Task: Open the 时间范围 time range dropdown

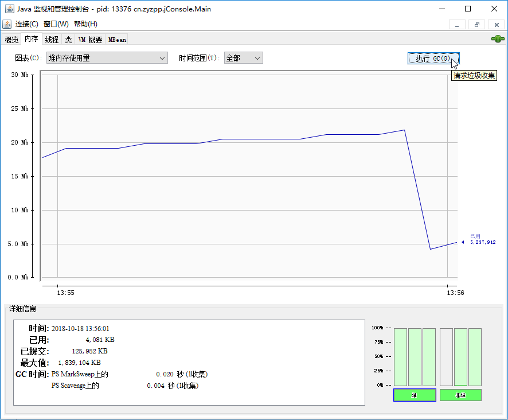Action: coord(243,58)
